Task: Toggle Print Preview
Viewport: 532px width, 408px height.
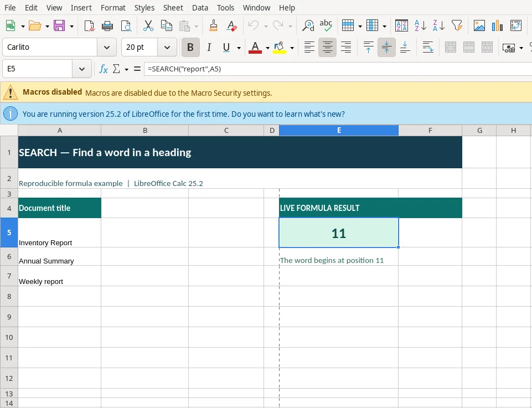Action: coord(126,26)
